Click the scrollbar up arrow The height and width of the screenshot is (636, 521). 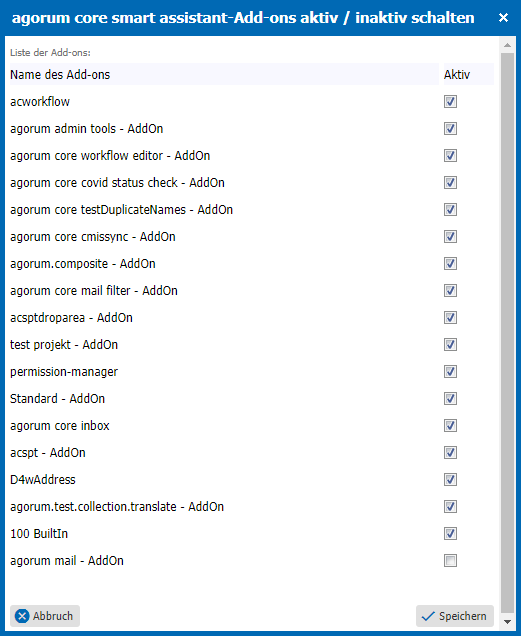click(507, 45)
